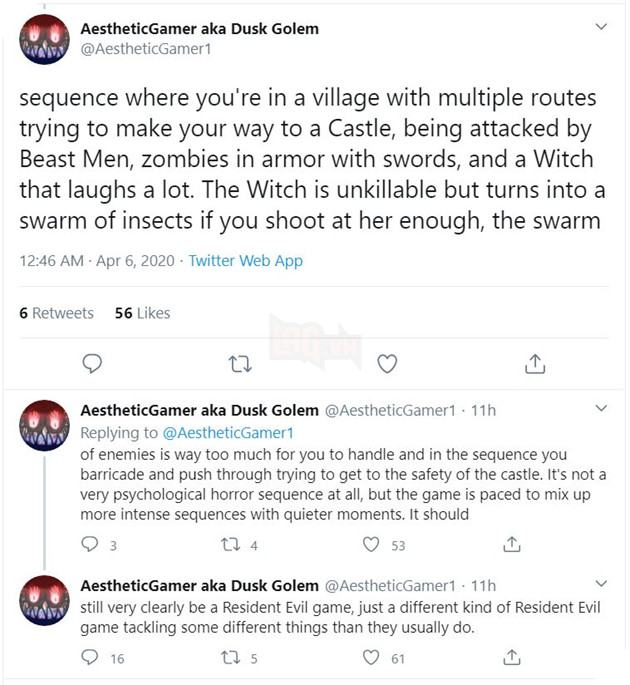The width and height of the screenshot is (630, 685).
Task: Reply to the main tweet
Action: pos(91,363)
